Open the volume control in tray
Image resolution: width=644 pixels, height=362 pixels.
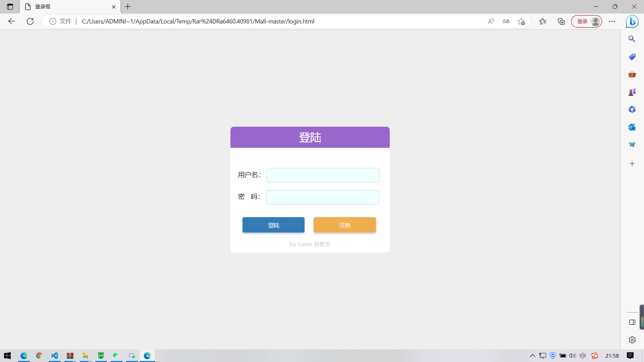click(573, 356)
